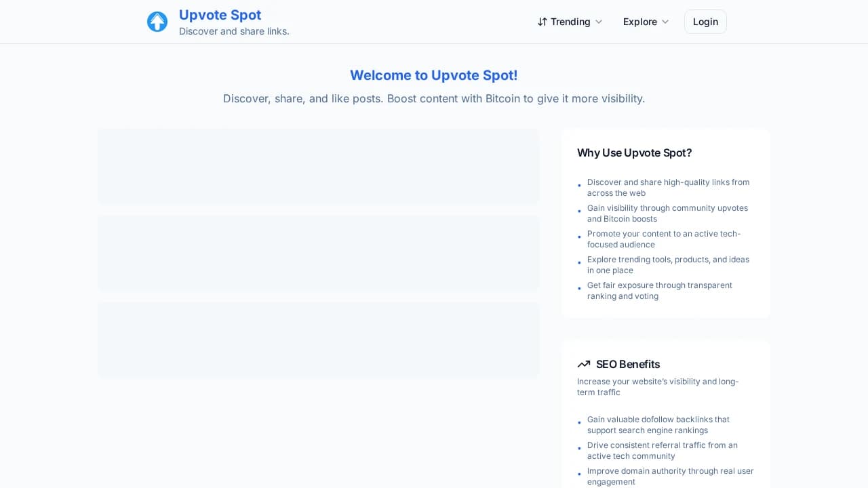Click the Login button
This screenshot has width=868, height=488.
(x=705, y=22)
